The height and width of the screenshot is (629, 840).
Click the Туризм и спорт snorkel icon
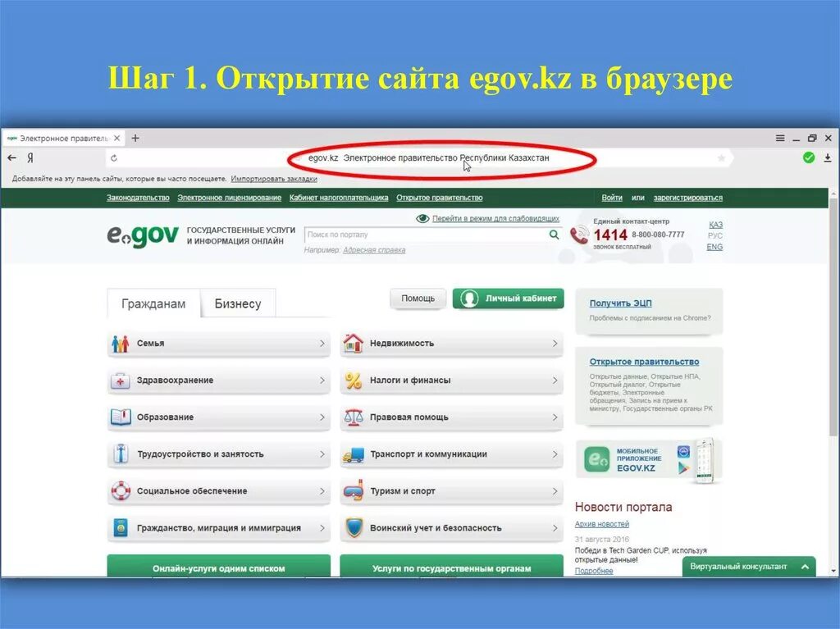point(354,490)
